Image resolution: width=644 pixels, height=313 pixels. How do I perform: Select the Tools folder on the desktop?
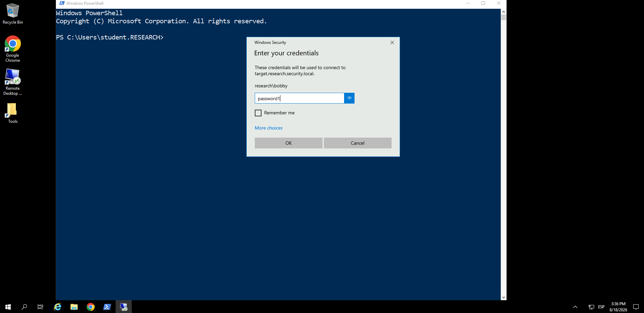pos(13,113)
